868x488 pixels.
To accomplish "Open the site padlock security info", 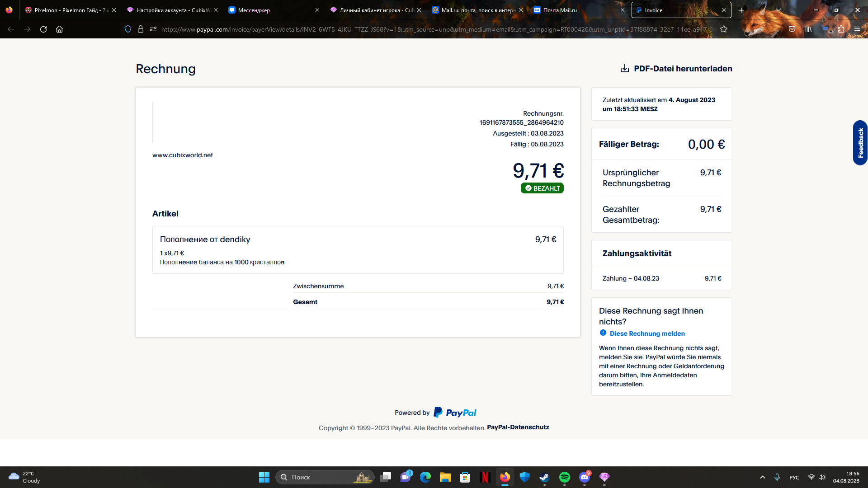I will click(x=141, y=29).
